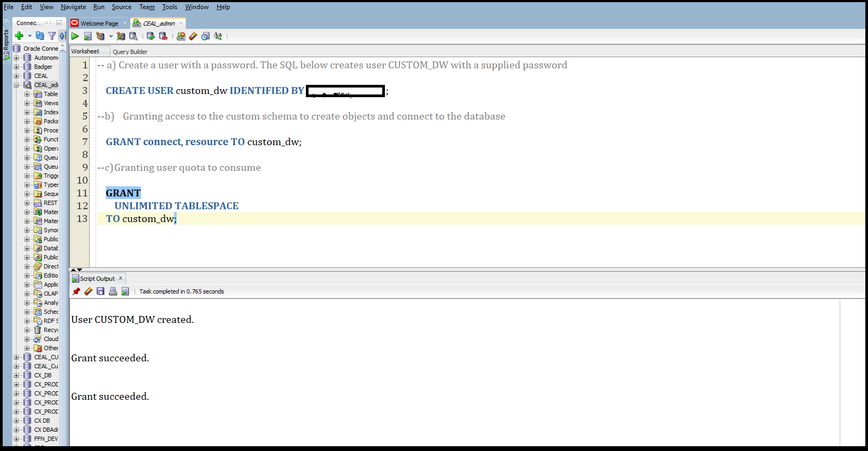Expand the OLAP folder node
Viewport: 868px width, 451px height.
(27, 294)
